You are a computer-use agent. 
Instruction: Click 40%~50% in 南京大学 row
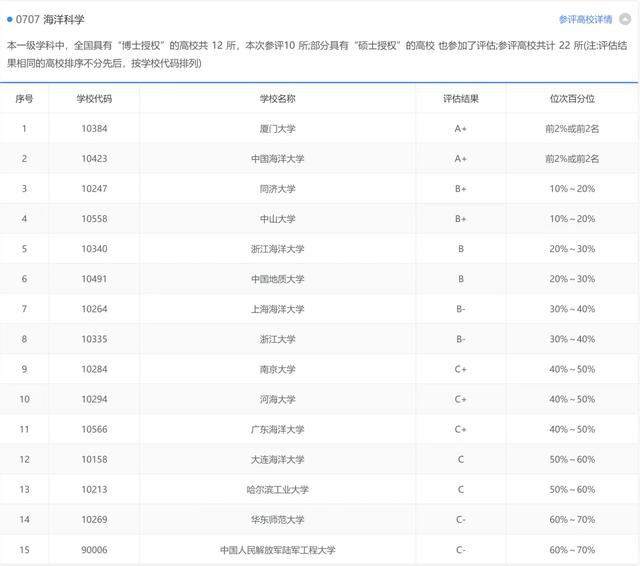(x=572, y=369)
